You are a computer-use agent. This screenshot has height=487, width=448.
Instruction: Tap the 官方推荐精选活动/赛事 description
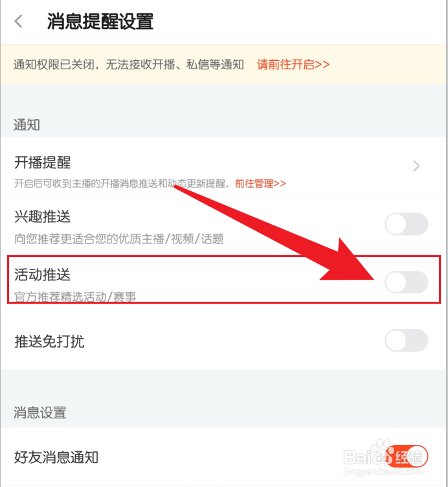pos(75,297)
